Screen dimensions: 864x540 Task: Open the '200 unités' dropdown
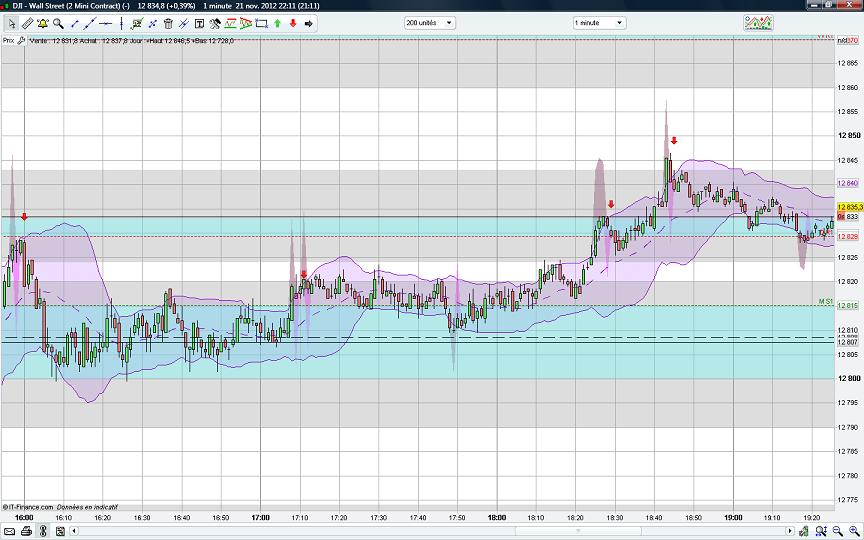[x=429, y=22]
